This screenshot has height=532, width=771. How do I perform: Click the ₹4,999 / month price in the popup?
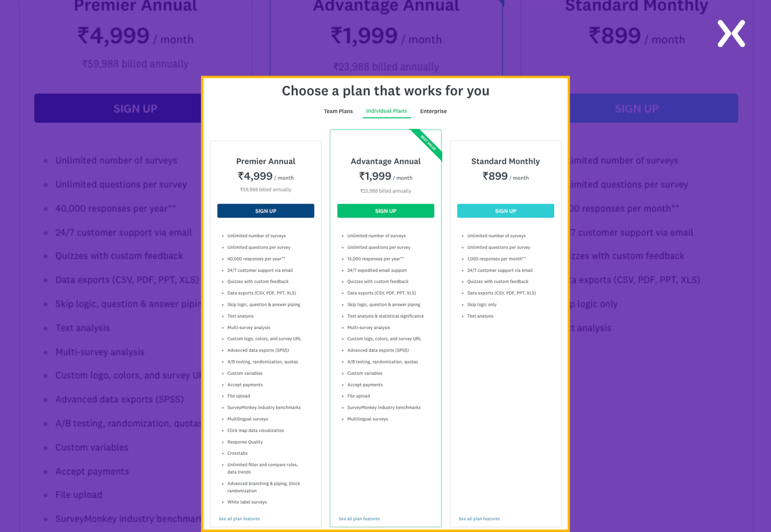[x=265, y=176]
